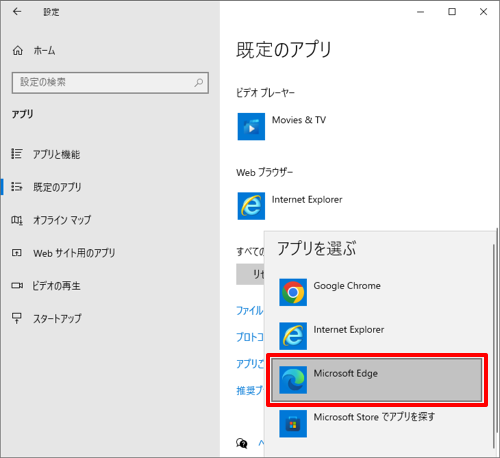Click the Movies & TV app icon
This screenshot has width=500, height=458.
(x=251, y=126)
